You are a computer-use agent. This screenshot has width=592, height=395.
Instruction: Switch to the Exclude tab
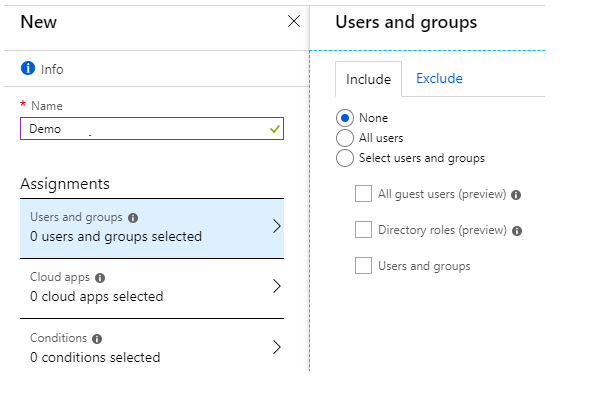click(439, 79)
